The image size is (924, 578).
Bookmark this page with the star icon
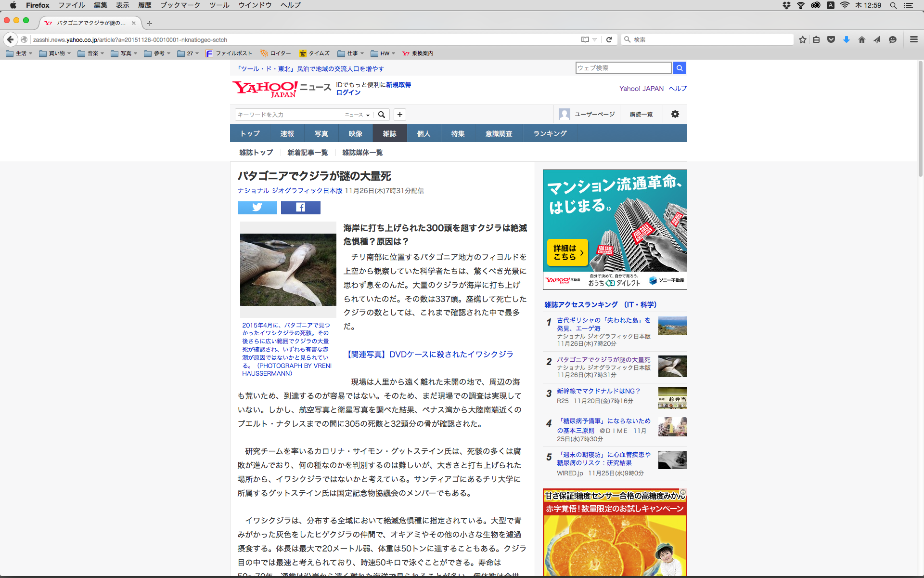tap(802, 39)
